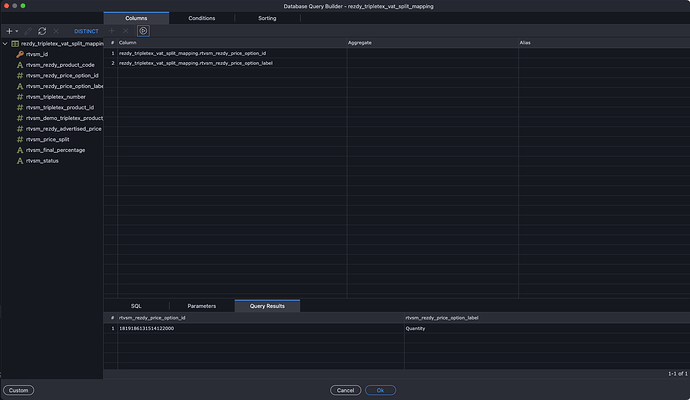Screen dimensions: 690x400
Task: Click the Aggregate cell for row 1
Action: 433,53
